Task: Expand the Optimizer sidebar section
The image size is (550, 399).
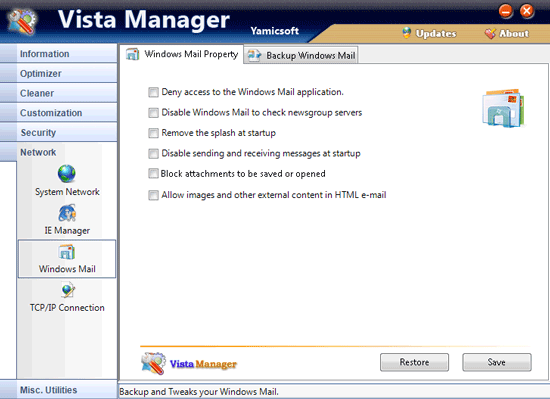Action: point(59,73)
